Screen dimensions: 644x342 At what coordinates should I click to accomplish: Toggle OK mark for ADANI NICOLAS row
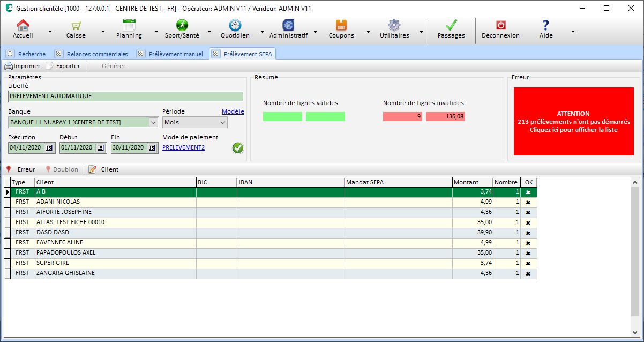(528, 202)
